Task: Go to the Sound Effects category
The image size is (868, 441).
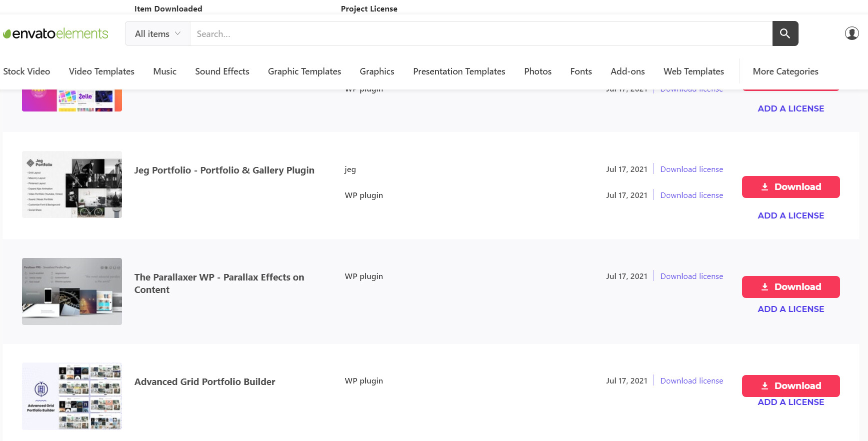Action: [222, 71]
